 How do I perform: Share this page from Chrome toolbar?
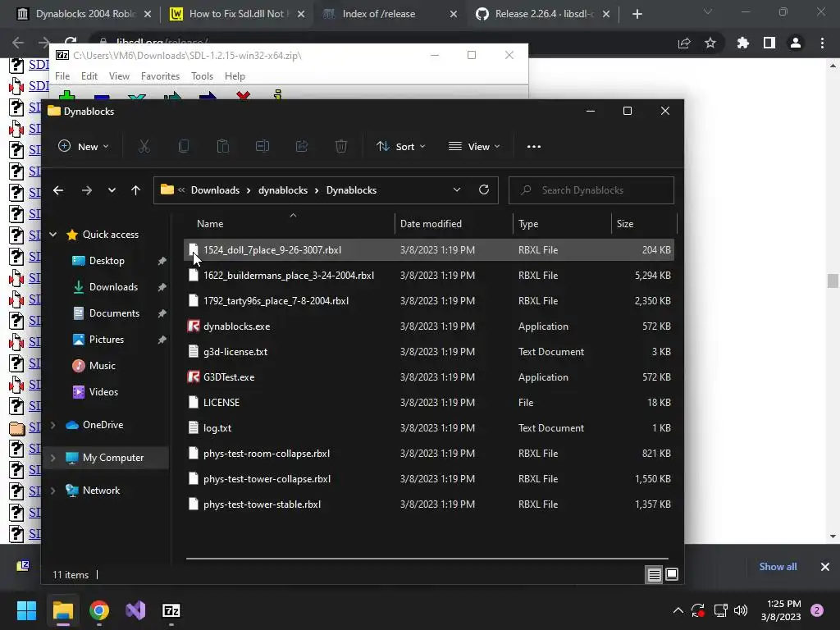[x=684, y=43]
